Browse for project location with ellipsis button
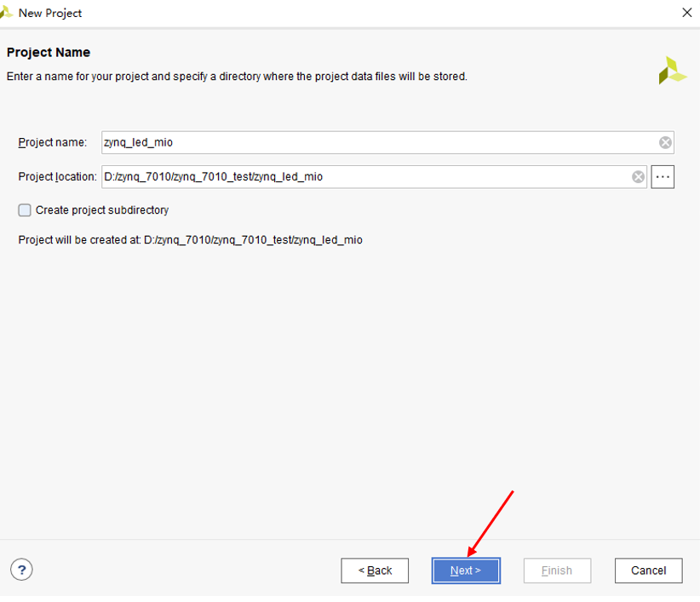 coord(663,177)
